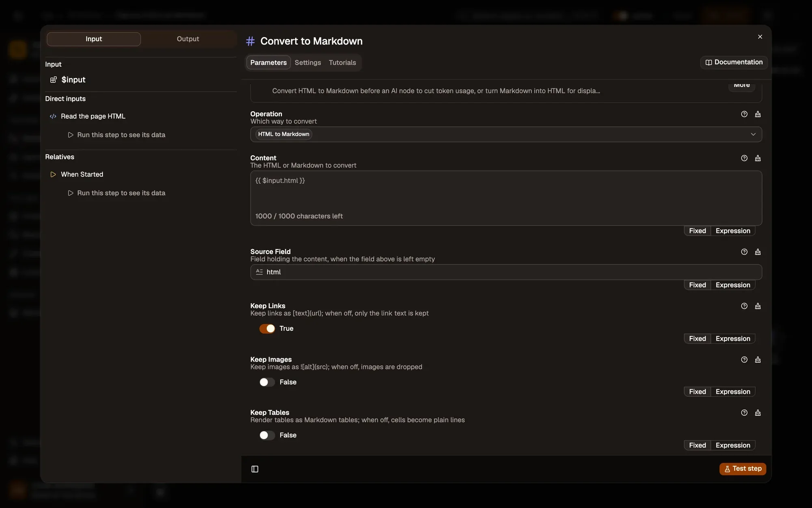Set Content field to Fixed mode

[x=697, y=231]
